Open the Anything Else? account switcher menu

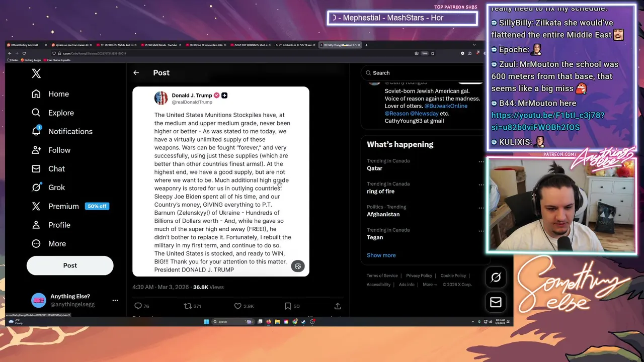(74, 300)
